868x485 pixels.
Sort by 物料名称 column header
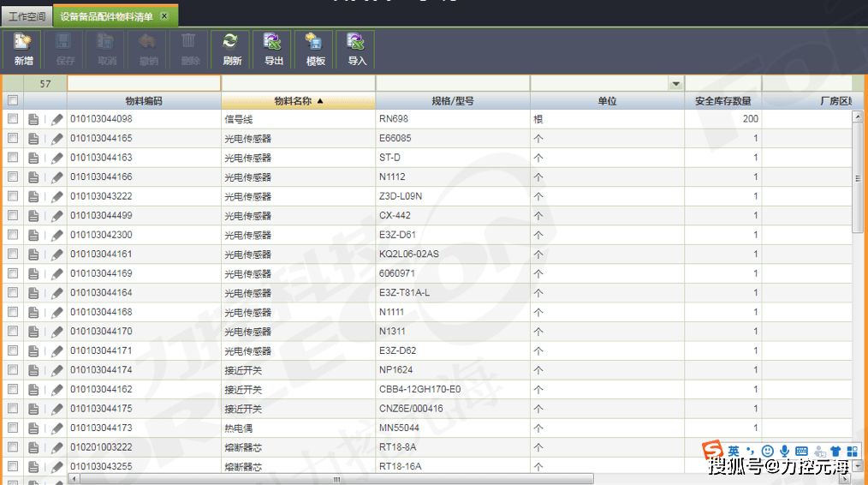pos(299,101)
